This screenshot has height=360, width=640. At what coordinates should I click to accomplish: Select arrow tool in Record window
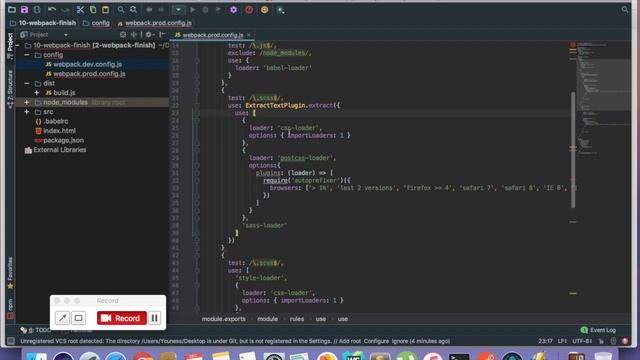tap(62, 318)
